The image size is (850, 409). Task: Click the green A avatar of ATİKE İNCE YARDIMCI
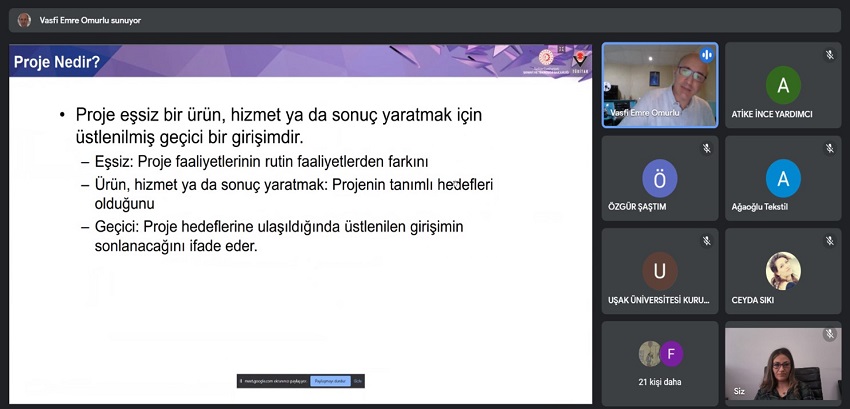click(x=783, y=85)
